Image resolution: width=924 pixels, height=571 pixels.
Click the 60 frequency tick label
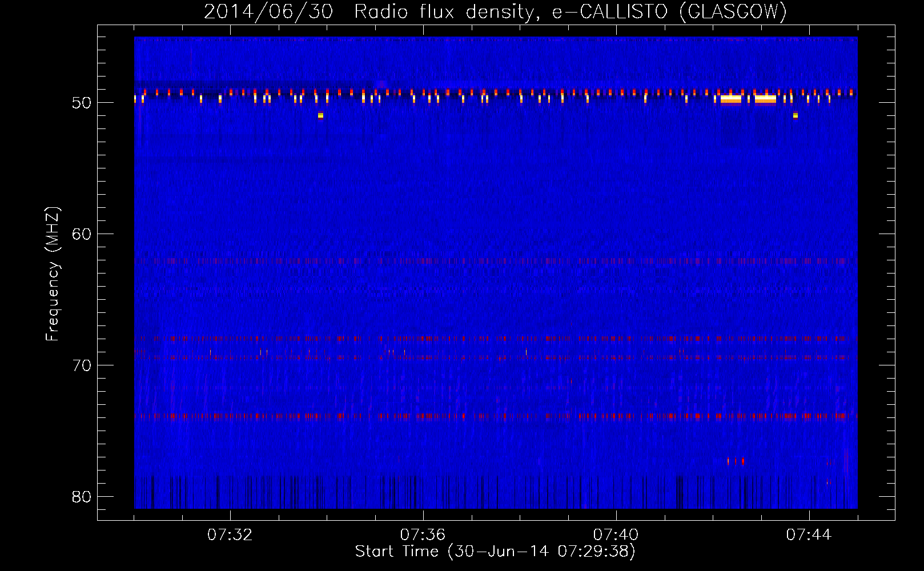tap(82, 234)
